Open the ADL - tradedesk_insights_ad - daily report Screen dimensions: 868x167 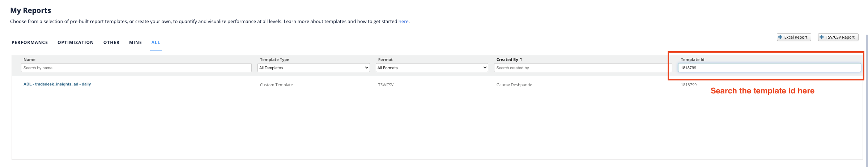[x=57, y=84]
